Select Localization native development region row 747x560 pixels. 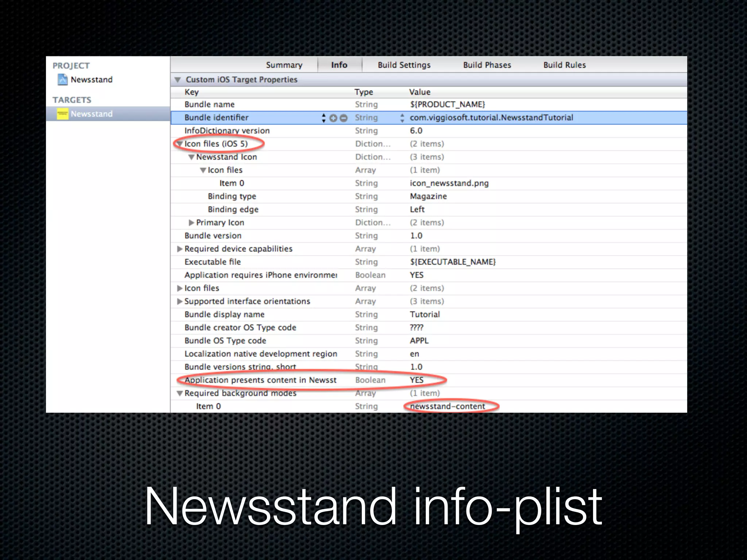point(429,354)
